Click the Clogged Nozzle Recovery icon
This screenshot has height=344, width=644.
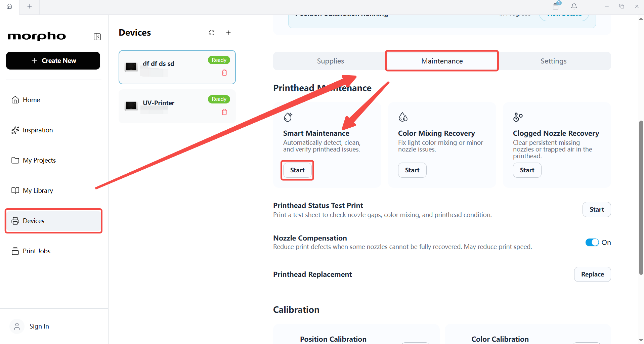[518, 117]
